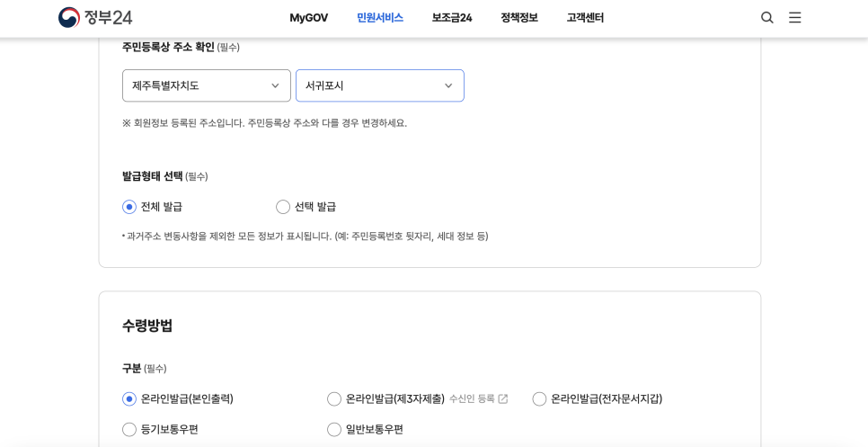Expand the 제주특별자치도 province dropdown
The height and width of the screenshot is (447, 868).
point(207,85)
